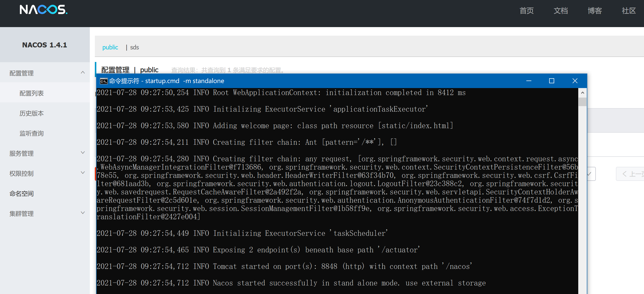
Task: Minimize the command prompt window
Action: click(529, 81)
